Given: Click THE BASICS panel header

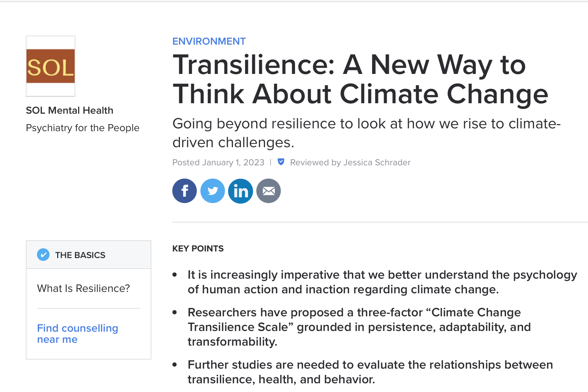Looking at the screenshot, I should point(80,255).
